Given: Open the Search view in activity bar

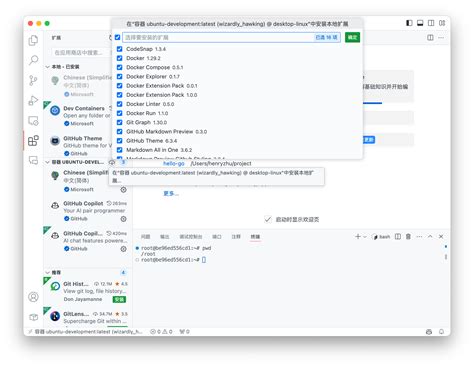Looking at the screenshot, I should tap(33, 60).
